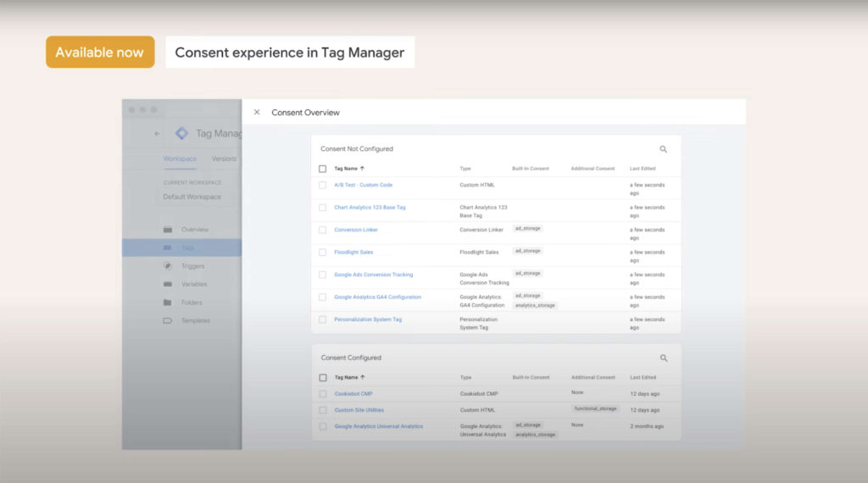This screenshot has height=483, width=868.
Task: Close the Consent Overview panel
Action: (x=257, y=113)
